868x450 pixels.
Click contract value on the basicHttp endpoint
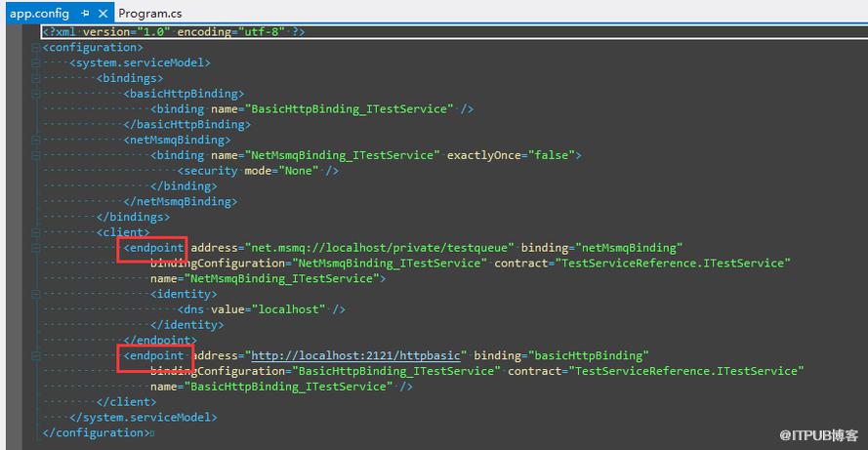686,371
